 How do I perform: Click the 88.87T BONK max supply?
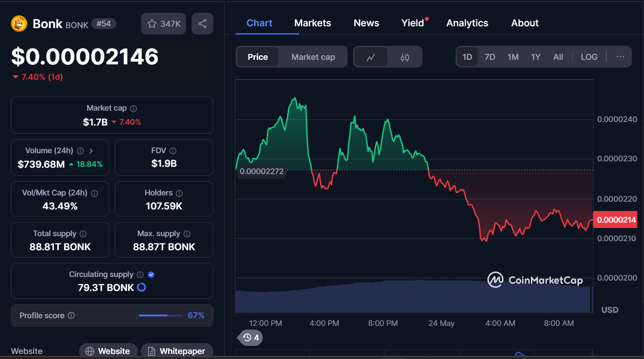click(x=164, y=247)
